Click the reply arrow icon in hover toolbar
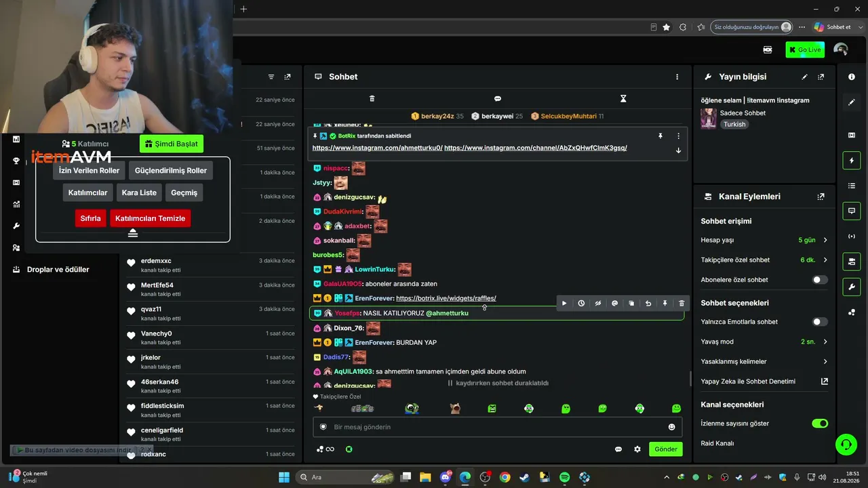Image resolution: width=868 pixels, height=488 pixels. point(648,304)
